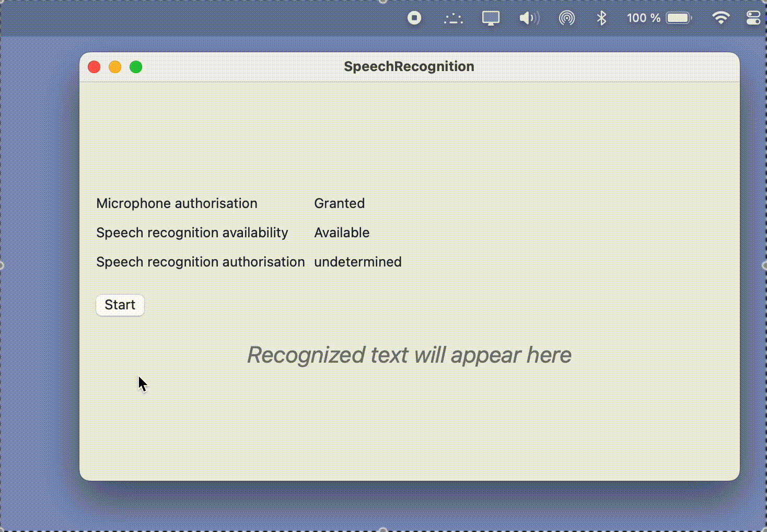Click the SpeechRecognition window title
The image size is (767, 532).
point(409,66)
